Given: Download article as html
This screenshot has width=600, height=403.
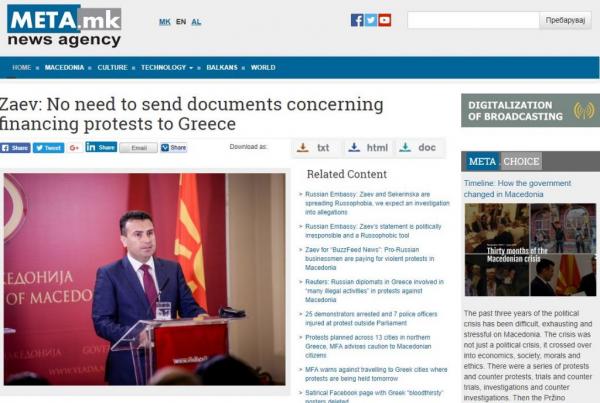Looking at the screenshot, I should point(369,148).
